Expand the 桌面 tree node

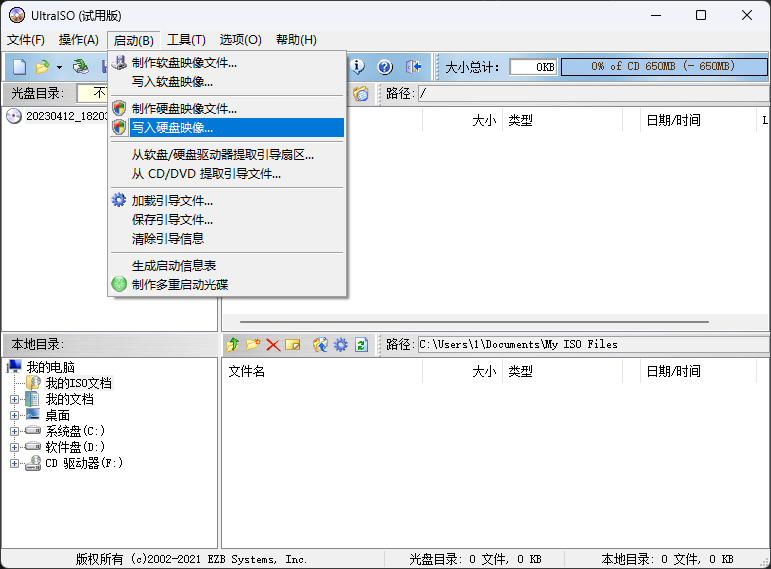(x=14, y=416)
